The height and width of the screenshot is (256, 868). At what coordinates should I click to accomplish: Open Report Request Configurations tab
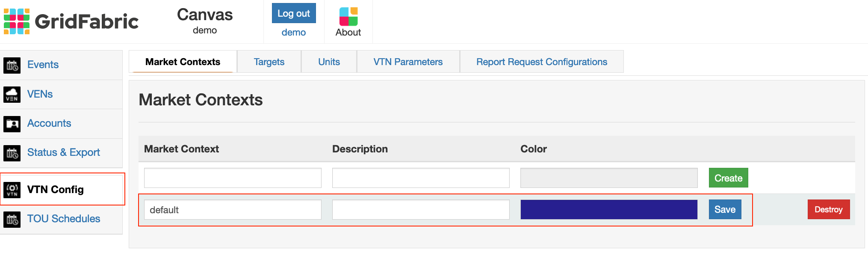pos(541,62)
